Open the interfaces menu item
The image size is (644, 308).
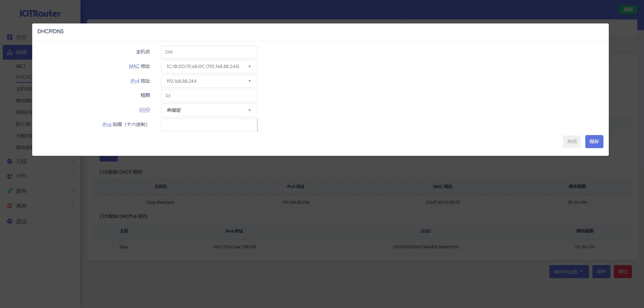pyautogui.click(x=21, y=66)
